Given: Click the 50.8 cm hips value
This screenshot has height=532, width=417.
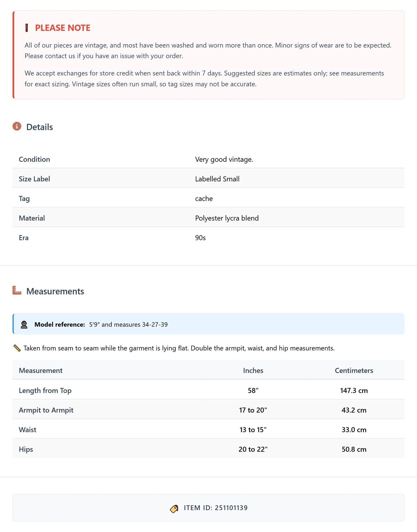Looking at the screenshot, I should 354,449.
